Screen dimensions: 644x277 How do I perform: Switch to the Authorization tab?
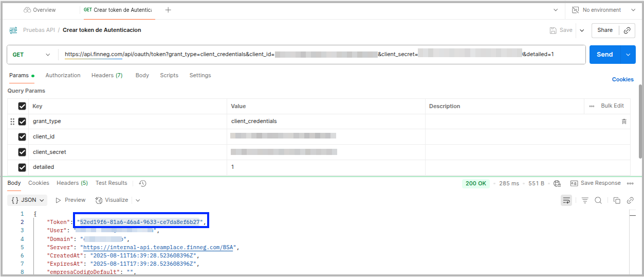click(x=63, y=76)
